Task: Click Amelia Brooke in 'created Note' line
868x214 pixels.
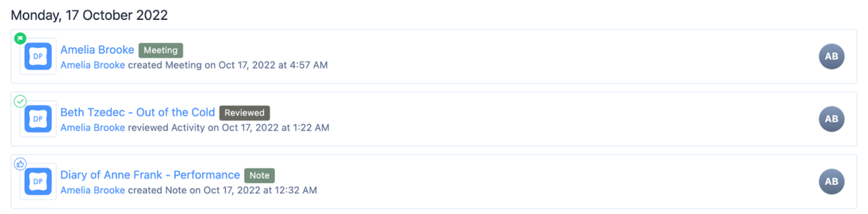Action: tap(93, 190)
